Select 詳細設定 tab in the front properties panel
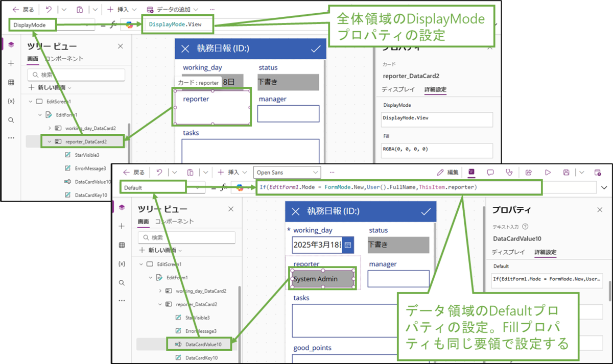This screenshot has height=364, width=613. pos(546,252)
